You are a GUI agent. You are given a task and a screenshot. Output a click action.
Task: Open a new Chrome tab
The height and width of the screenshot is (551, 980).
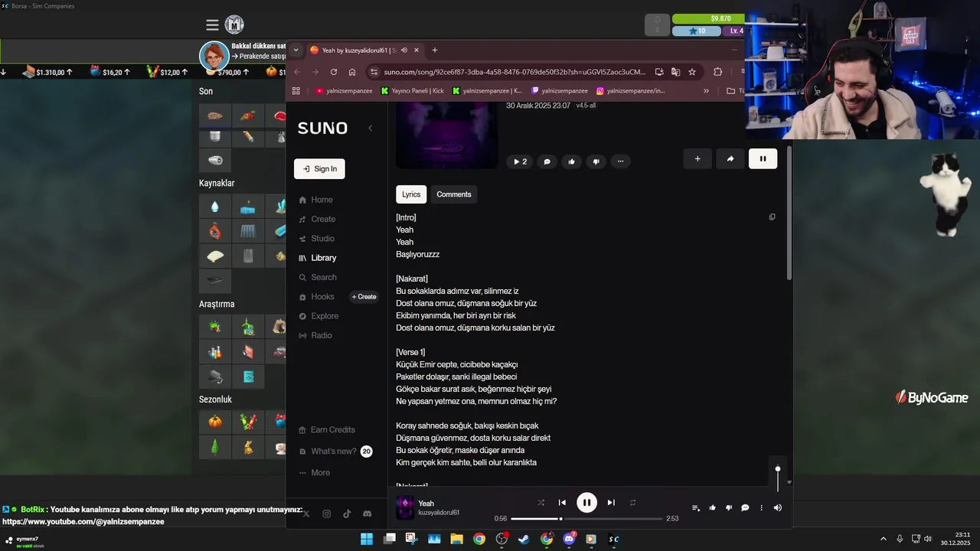tap(435, 51)
